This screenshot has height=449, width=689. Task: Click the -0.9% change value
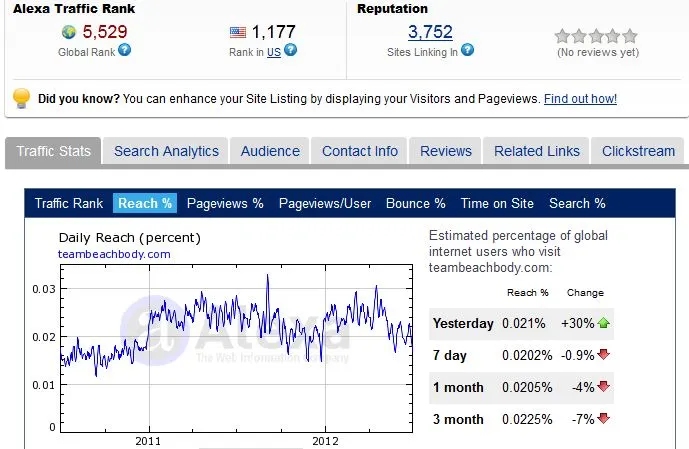[577, 355]
